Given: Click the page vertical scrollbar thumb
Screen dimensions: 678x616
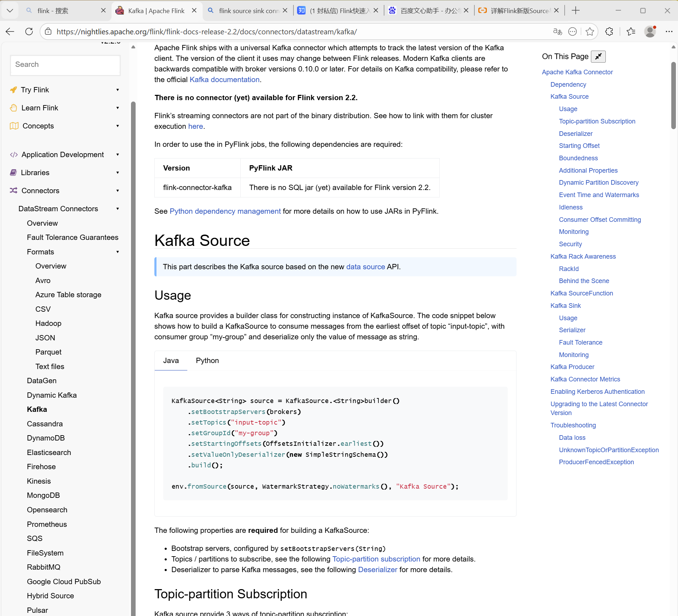Looking at the screenshot, I should (673, 96).
